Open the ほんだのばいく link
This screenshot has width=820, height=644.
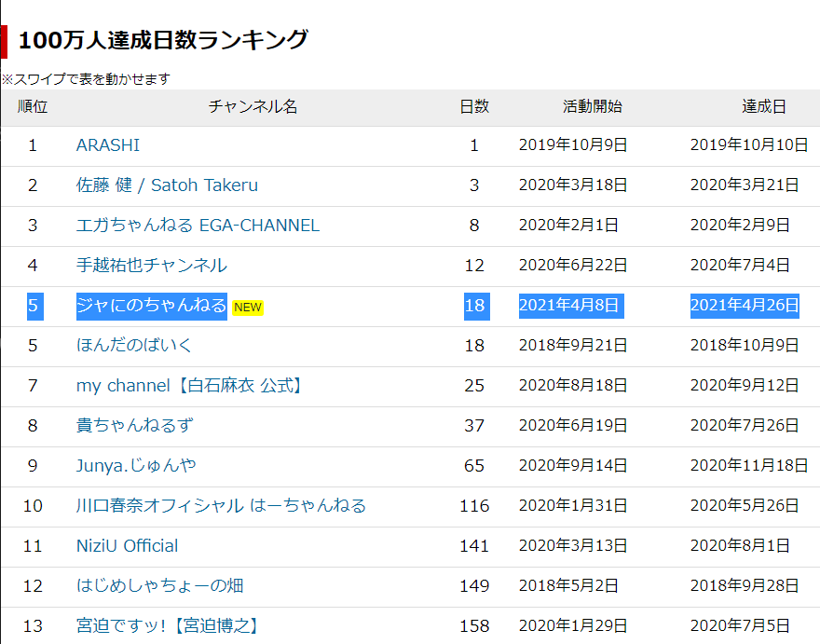pyautogui.click(x=134, y=345)
